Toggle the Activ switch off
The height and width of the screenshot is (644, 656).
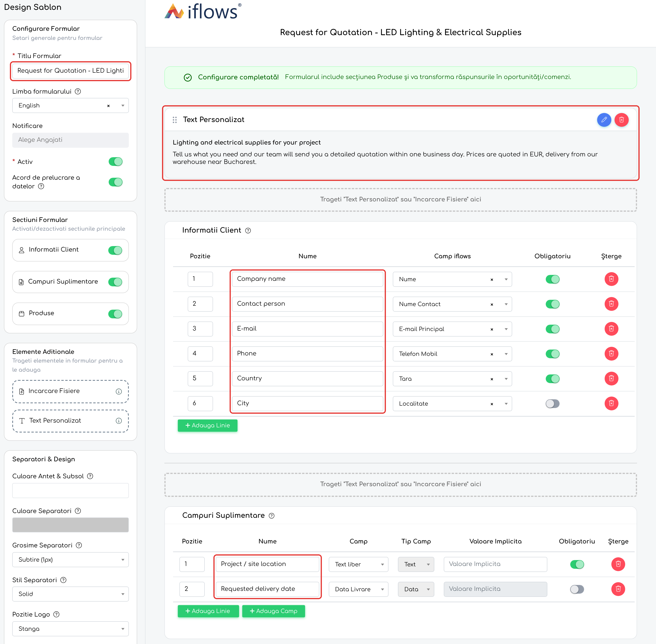click(115, 162)
